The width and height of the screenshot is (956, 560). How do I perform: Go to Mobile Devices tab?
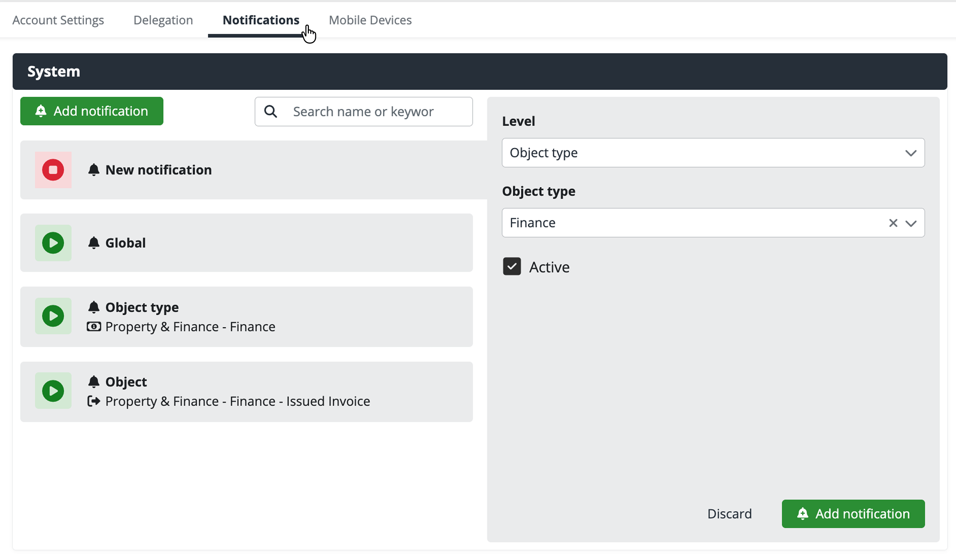(370, 20)
